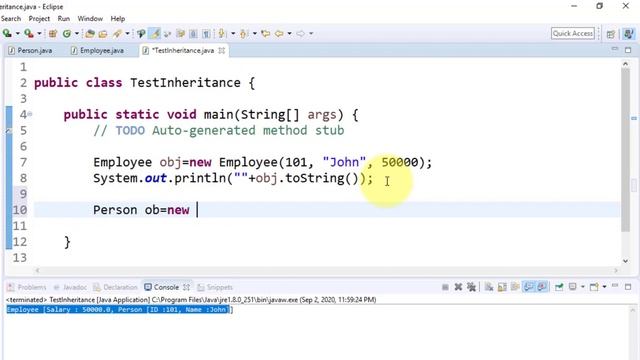
Task: Toggle Show Console When Standard Out Changes
Action: pyautogui.click(x=529, y=287)
